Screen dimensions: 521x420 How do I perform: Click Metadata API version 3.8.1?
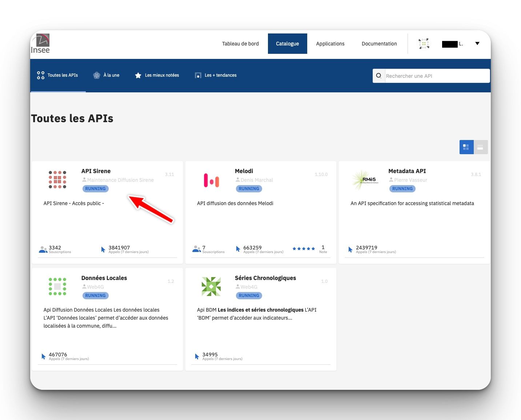[x=476, y=175]
